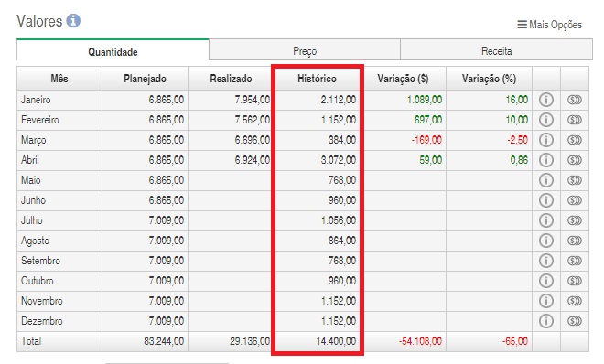Click Histórico value 1.056,00 for Julho

[339, 220]
